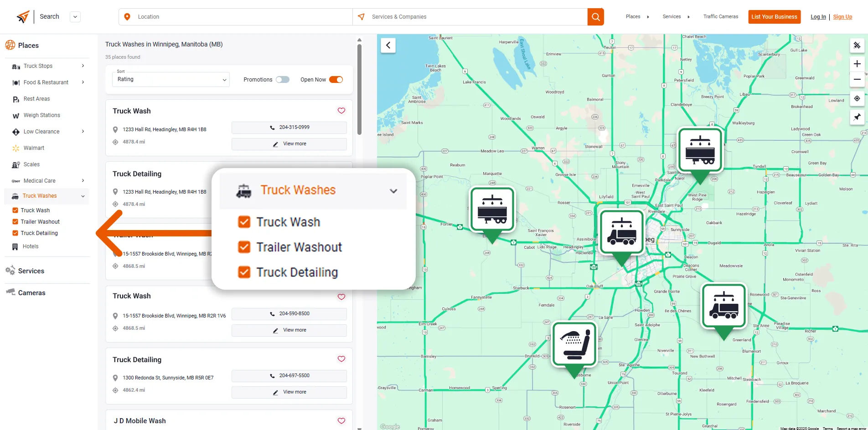Expand the Medical Care category
The image size is (868, 430).
[x=83, y=180]
